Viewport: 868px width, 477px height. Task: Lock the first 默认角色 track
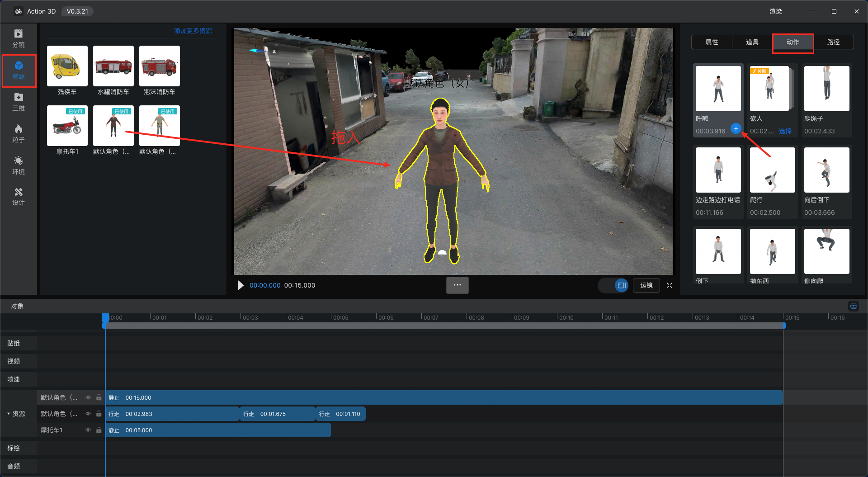pyautogui.click(x=99, y=397)
